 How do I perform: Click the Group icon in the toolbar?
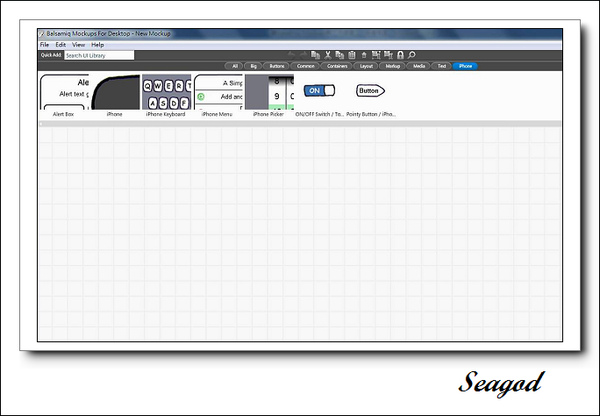click(376, 55)
